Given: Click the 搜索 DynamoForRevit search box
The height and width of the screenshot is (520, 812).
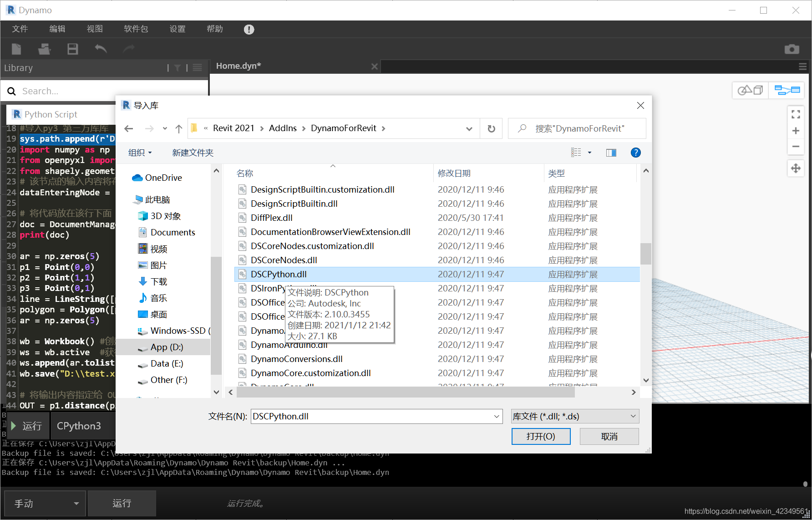Looking at the screenshot, I should pos(577,128).
